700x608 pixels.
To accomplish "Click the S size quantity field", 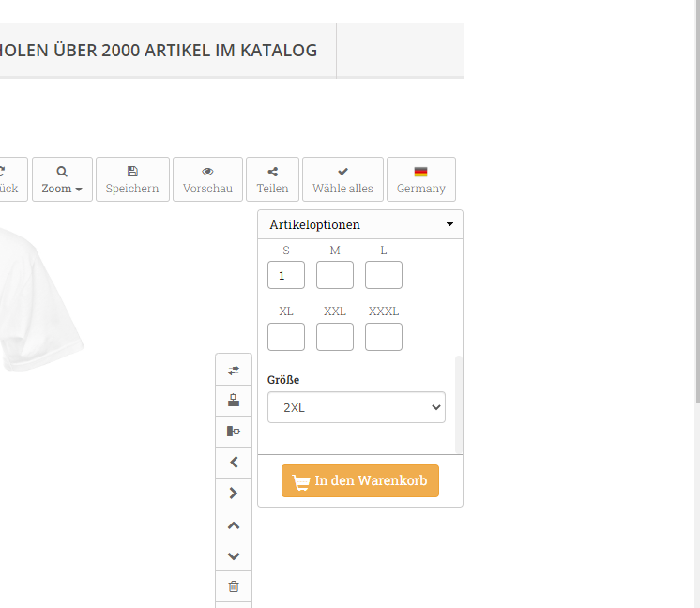I will pos(286,275).
